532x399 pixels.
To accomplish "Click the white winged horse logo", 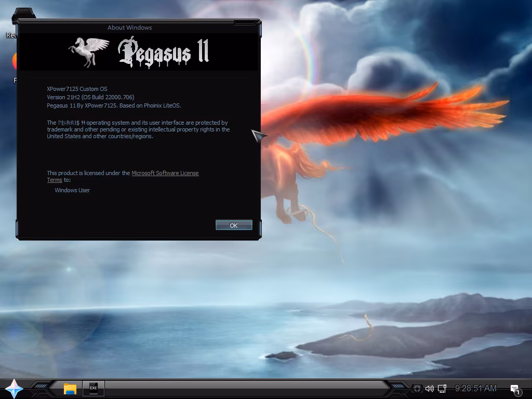I will coord(88,51).
